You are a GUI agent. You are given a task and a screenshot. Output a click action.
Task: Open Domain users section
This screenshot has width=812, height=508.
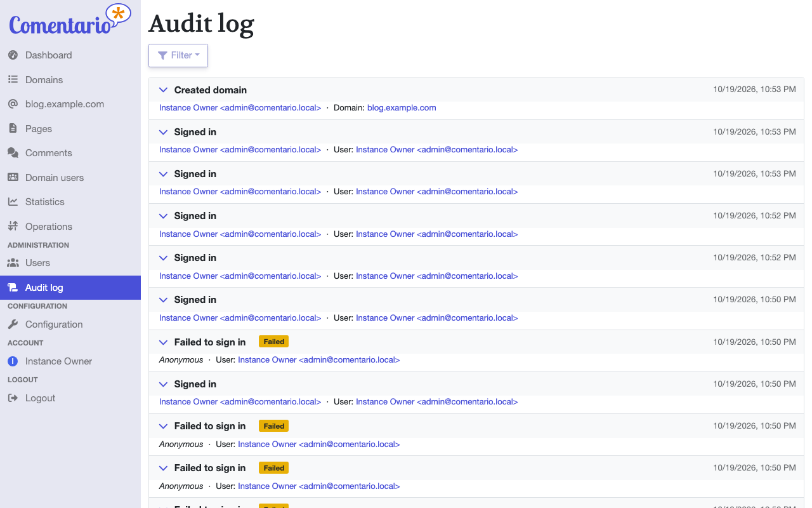tap(70, 178)
